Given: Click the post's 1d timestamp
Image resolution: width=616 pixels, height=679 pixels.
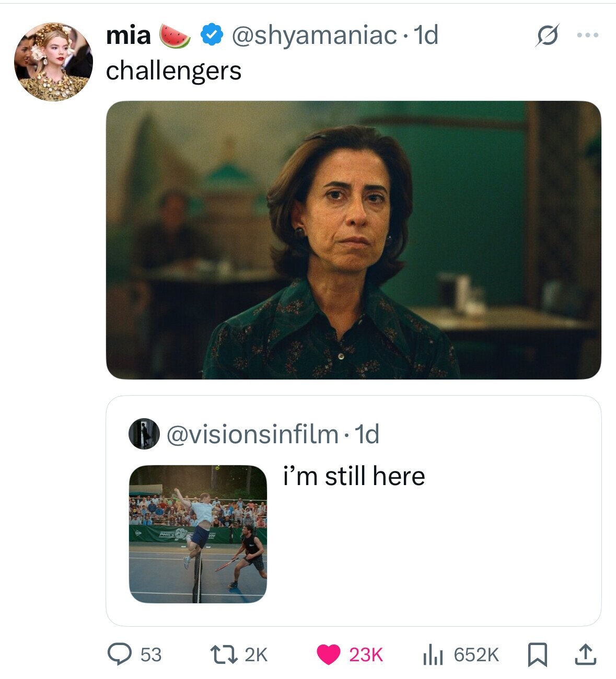Looking at the screenshot, I should coord(425,36).
